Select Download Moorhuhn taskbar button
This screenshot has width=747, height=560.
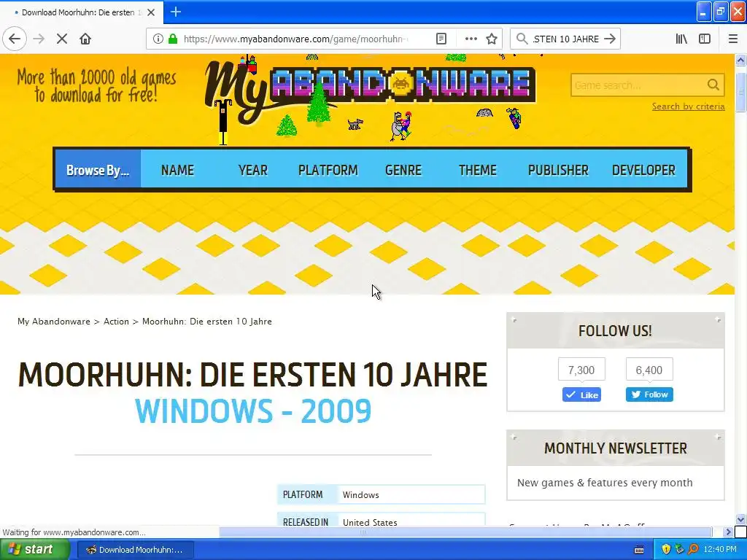pos(135,550)
